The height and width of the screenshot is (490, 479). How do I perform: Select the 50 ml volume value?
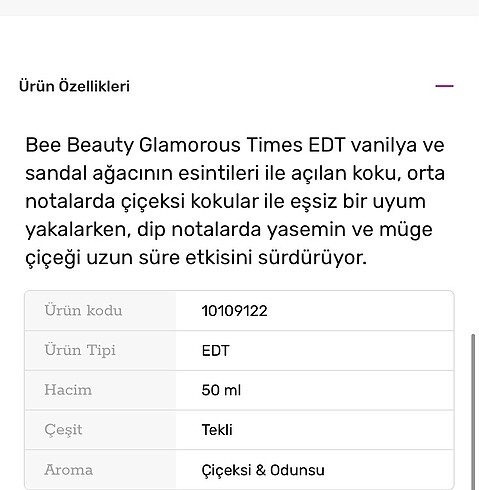221,390
